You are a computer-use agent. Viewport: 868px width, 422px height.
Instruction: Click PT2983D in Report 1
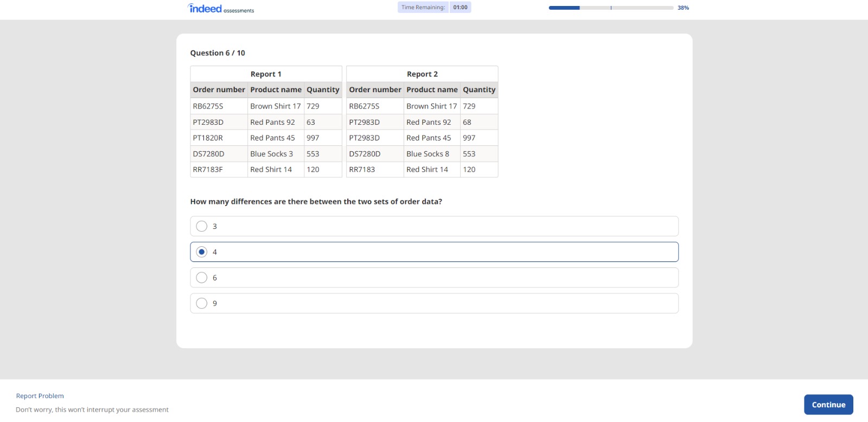(208, 122)
